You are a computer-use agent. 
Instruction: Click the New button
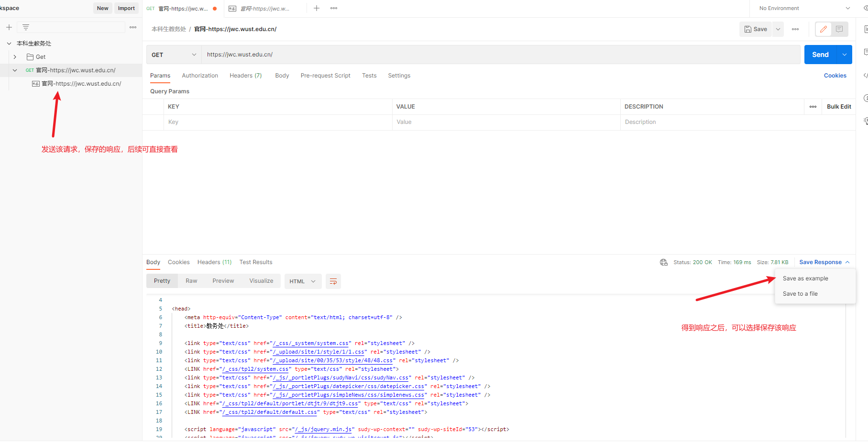coord(103,8)
